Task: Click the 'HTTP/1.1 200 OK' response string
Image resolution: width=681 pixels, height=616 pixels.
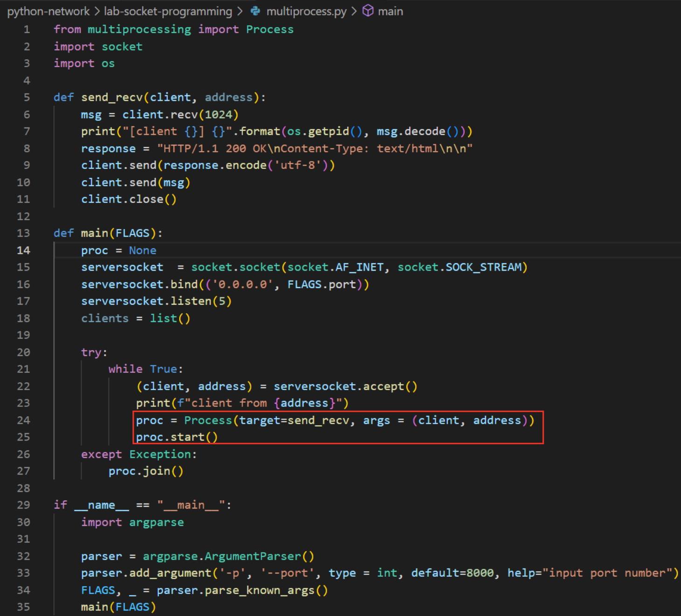Action: click(215, 149)
